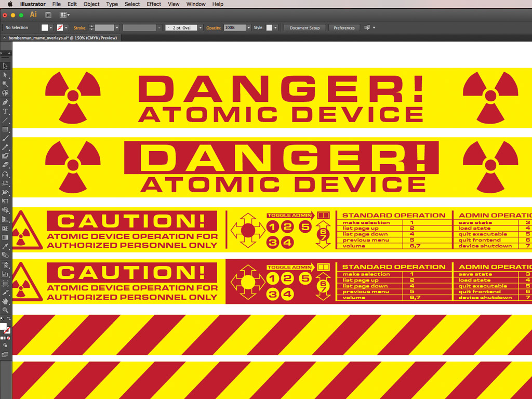The height and width of the screenshot is (399, 532).
Task: Select the Width/Warp tool
Action: coord(5,192)
